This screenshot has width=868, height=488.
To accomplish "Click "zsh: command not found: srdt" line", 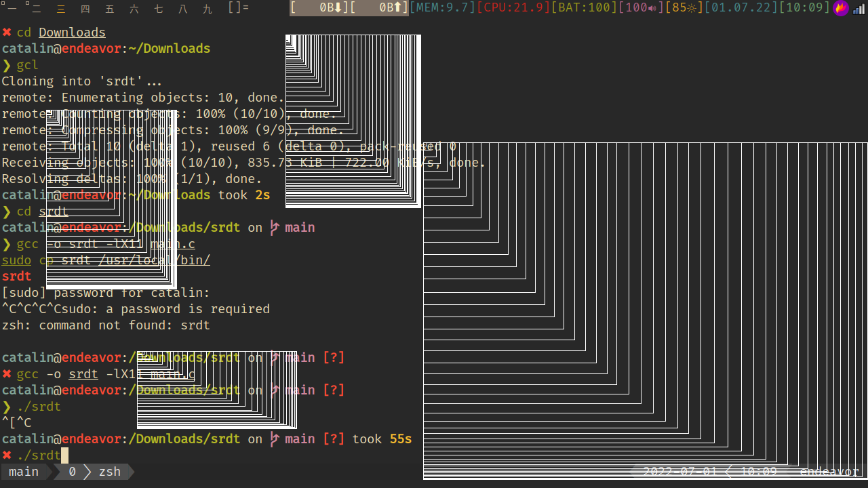I will coord(106,325).
